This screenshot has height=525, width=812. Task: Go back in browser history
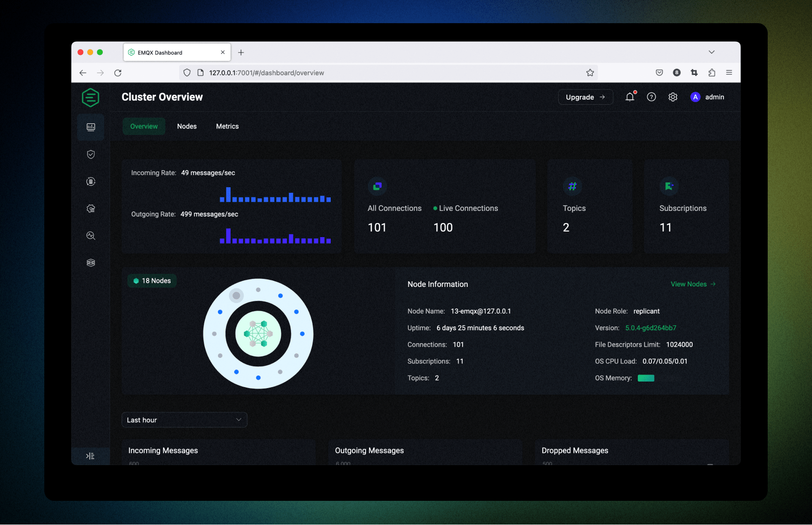click(83, 72)
